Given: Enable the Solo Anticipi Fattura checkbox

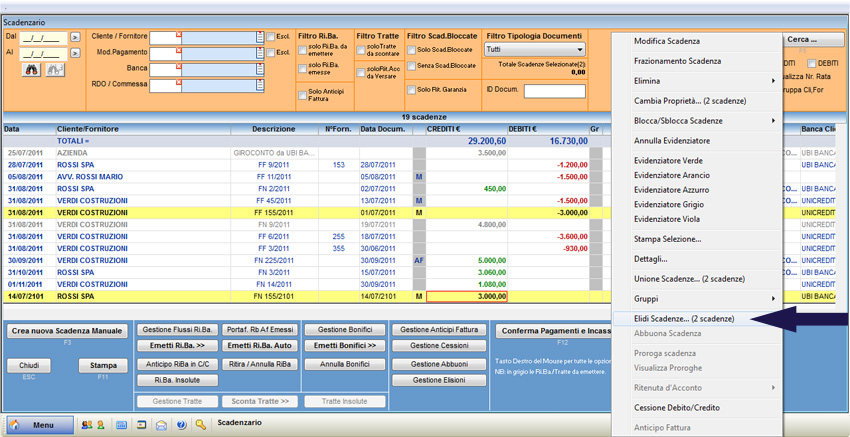Looking at the screenshot, I should pyautogui.click(x=303, y=95).
